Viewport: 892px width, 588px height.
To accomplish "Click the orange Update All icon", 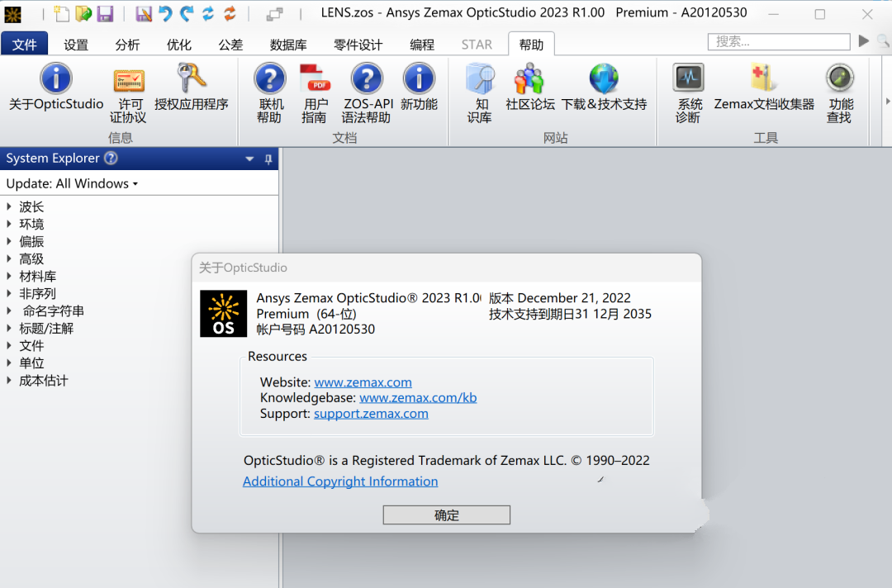I will [x=230, y=13].
